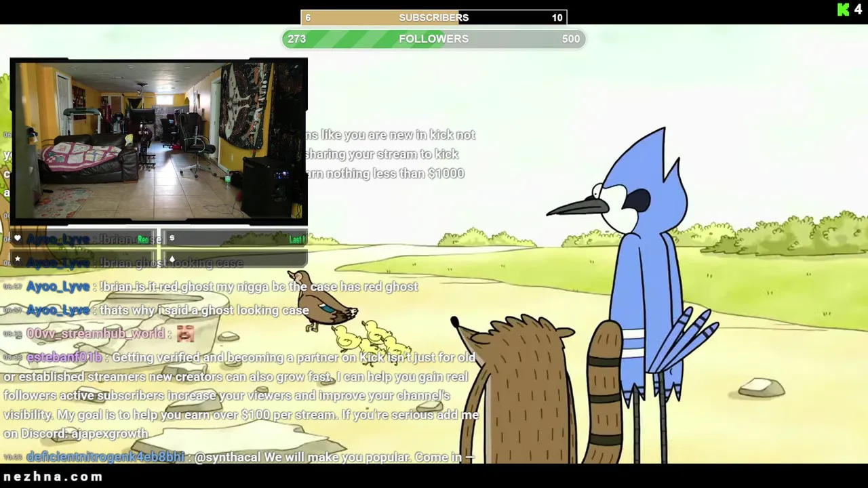Screen dimensions: 868x488
Task: Click the dollar sign icon in overlay bar
Action: [172, 239]
